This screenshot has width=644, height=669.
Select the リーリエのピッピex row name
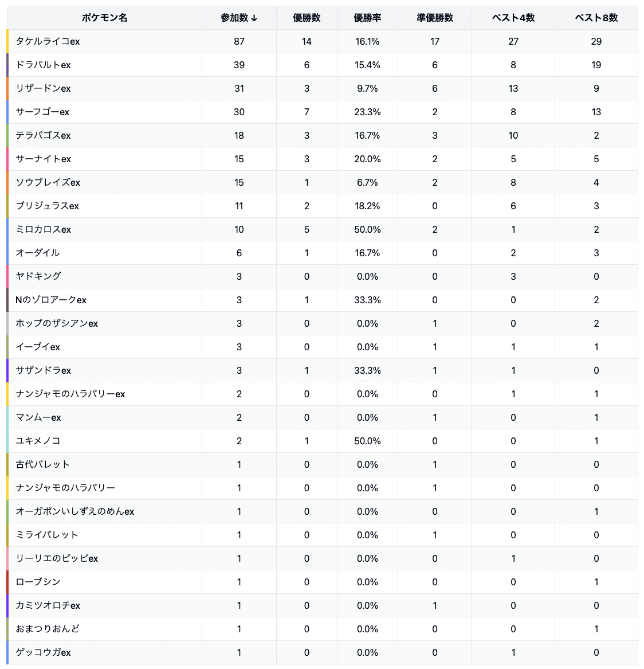57,558
